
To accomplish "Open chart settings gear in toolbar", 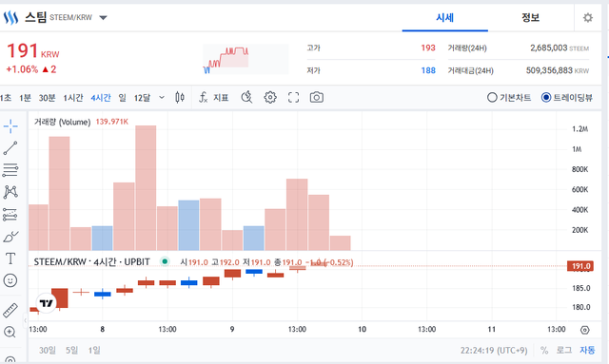I will 270,97.
